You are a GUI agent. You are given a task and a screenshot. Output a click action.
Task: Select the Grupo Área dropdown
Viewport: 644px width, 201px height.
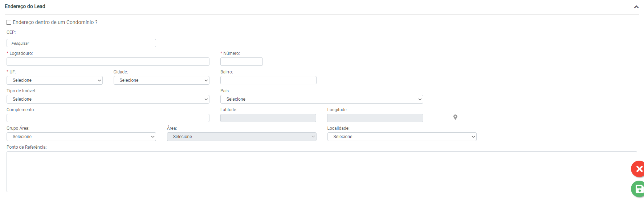point(81,137)
